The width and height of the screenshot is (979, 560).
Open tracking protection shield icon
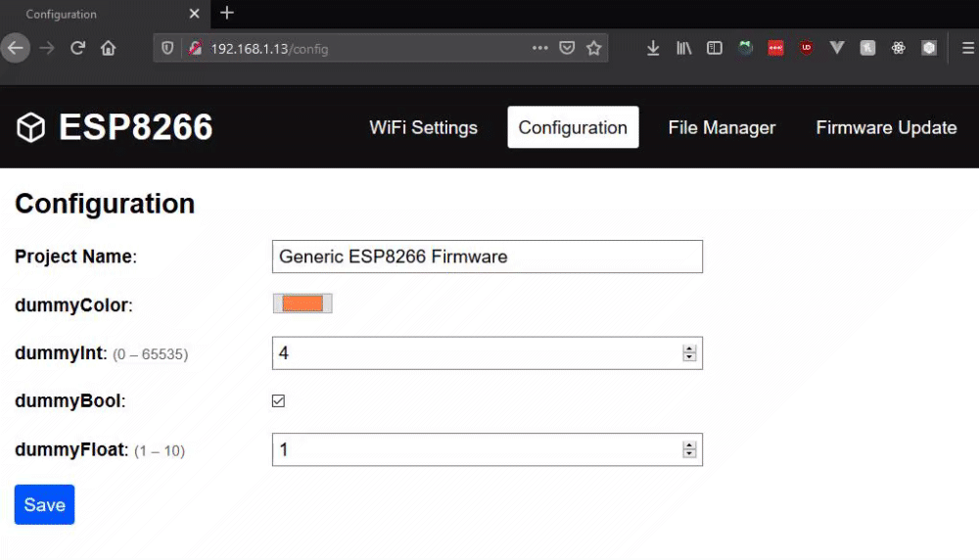pyautogui.click(x=167, y=48)
